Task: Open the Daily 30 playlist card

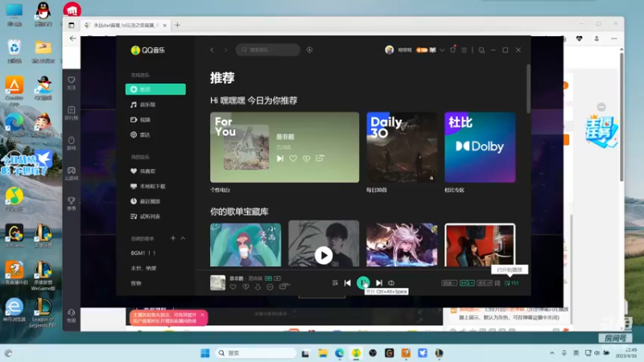Action: 402,147
